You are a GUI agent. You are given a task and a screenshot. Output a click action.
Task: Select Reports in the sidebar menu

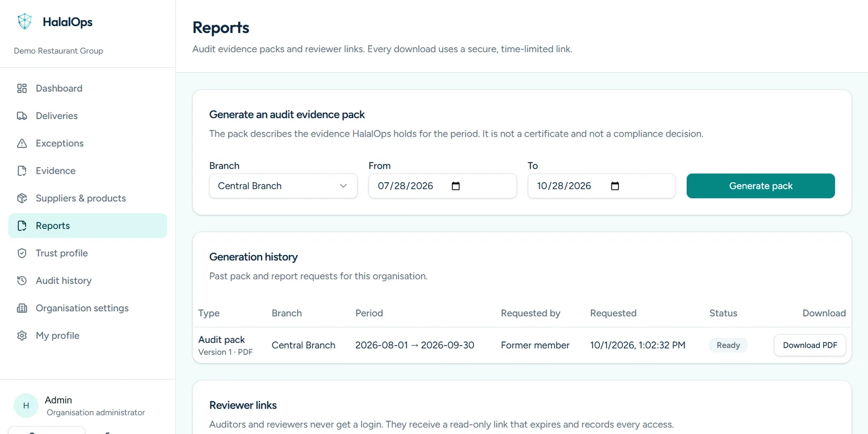[87, 226]
